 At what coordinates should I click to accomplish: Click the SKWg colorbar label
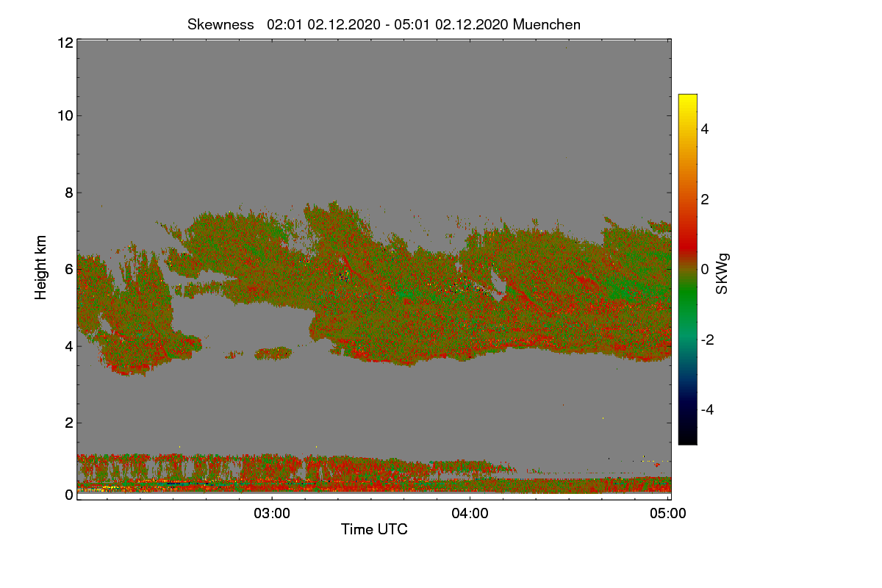tap(722, 273)
